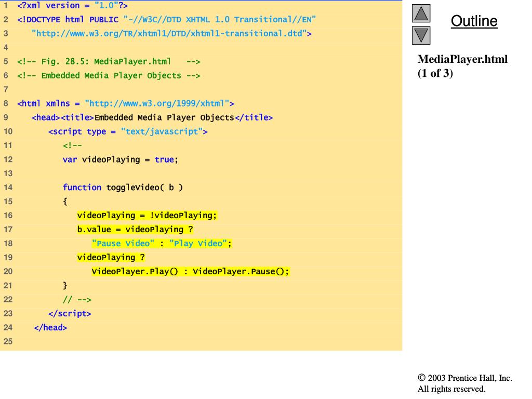This screenshot has height=399, width=532.
Task: Click highlighted 'videoPlaying = !videoPlaying;' line
Action: click(x=147, y=216)
